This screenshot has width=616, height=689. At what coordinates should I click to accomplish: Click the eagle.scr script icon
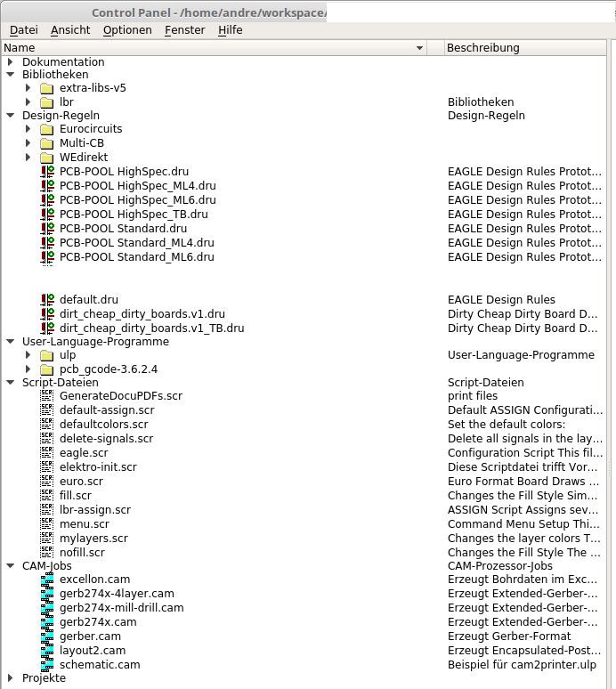point(46,452)
